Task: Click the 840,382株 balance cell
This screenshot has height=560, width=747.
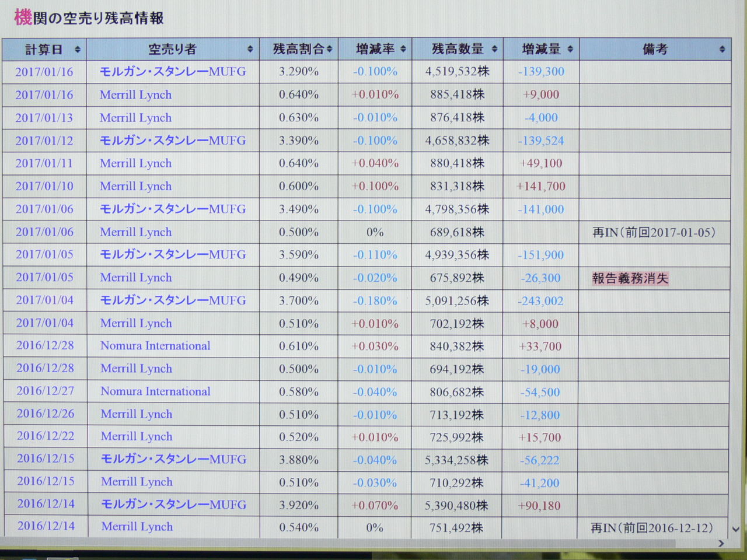Action: [x=457, y=346]
